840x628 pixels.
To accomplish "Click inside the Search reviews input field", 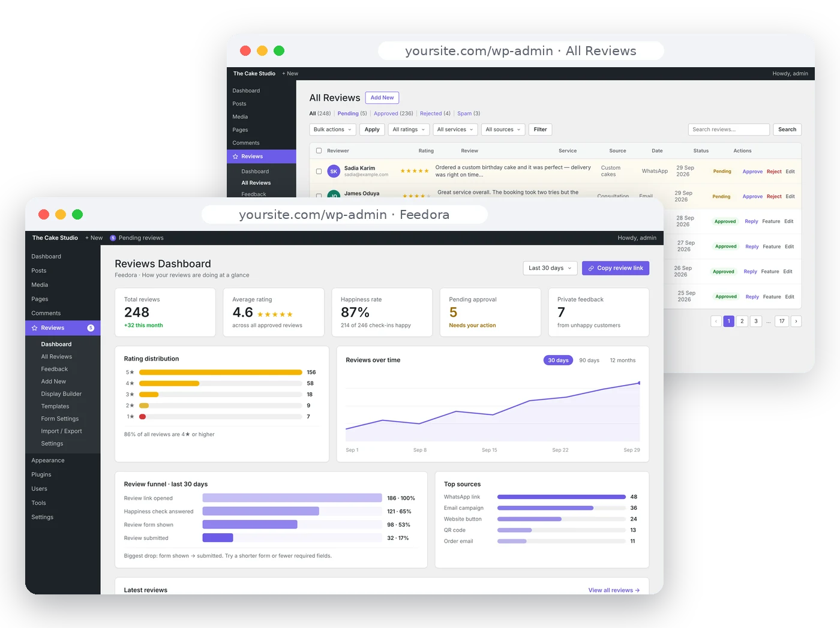I will click(728, 130).
